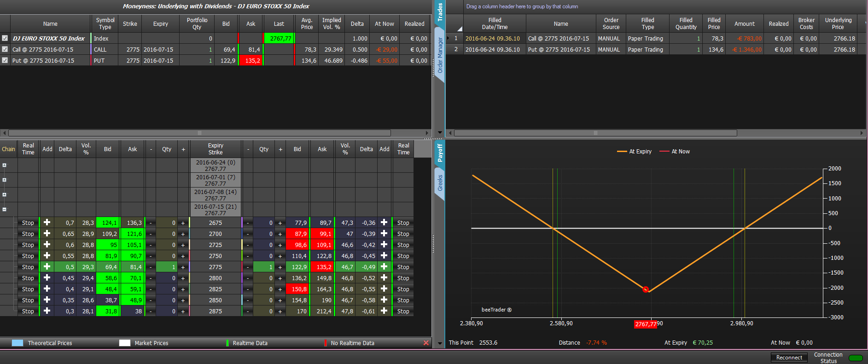Collapse the 2016-07-15 expiry chain
This screenshot has width=868, height=364.
[x=5, y=209]
